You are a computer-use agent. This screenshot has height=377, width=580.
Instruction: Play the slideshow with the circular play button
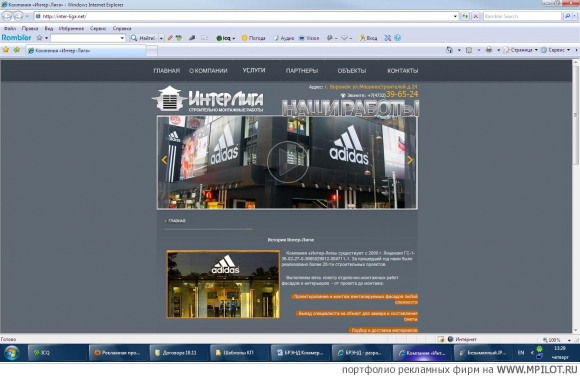[287, 162]
